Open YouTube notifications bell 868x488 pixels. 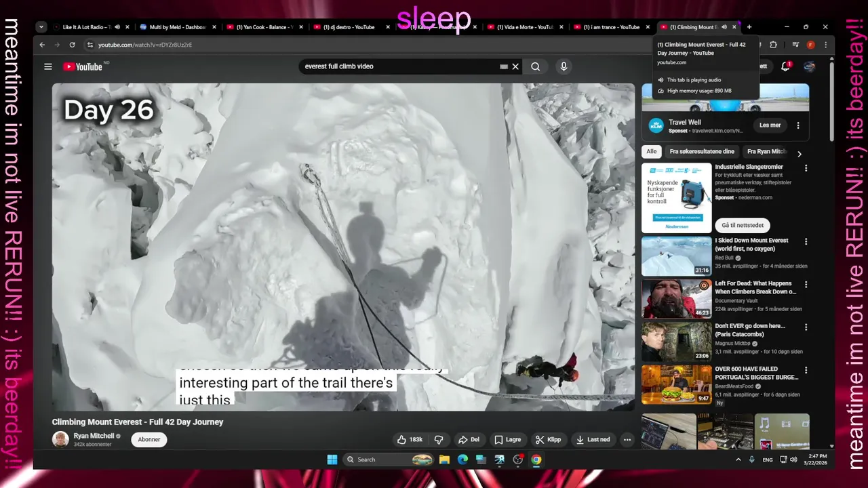(785, 66)
